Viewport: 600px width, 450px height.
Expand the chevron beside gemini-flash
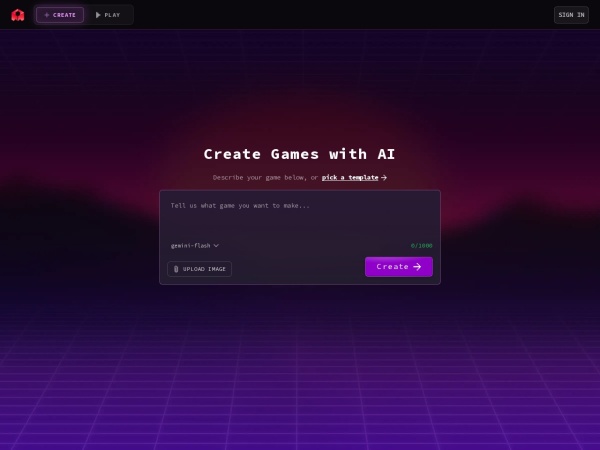(x=216, y=246)
